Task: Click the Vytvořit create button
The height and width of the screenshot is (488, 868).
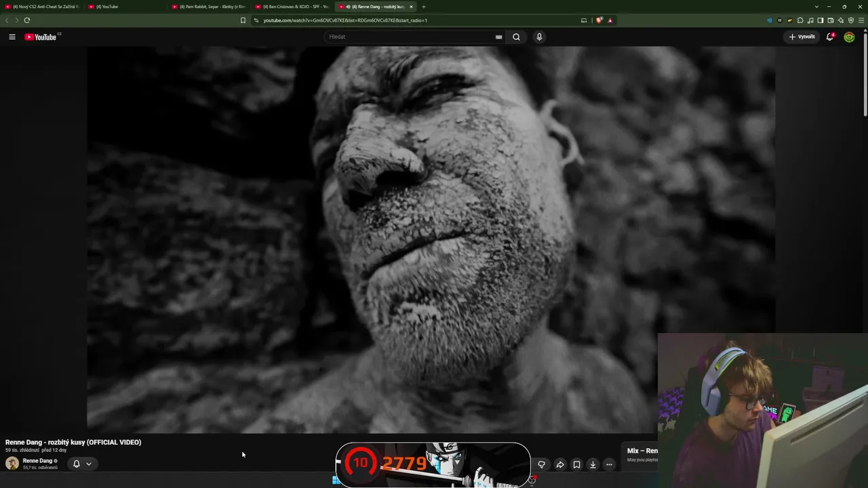Action: coord(802,37)
